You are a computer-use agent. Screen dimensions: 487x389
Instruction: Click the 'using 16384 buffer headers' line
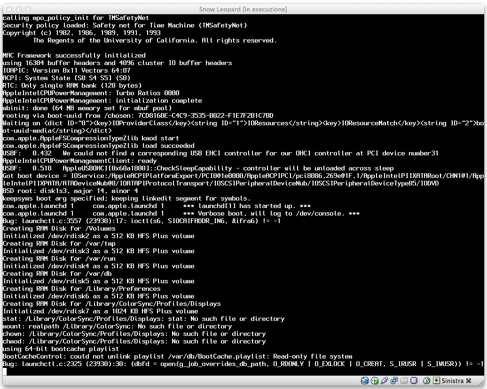tap(117, 63)
